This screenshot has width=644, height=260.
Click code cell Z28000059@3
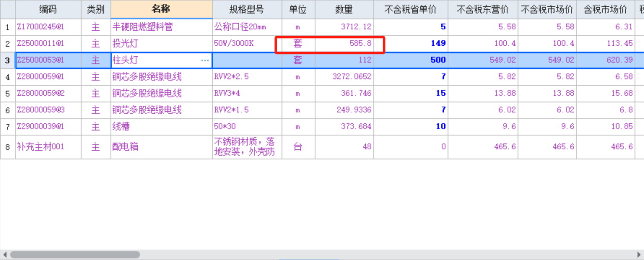point(48,110)
